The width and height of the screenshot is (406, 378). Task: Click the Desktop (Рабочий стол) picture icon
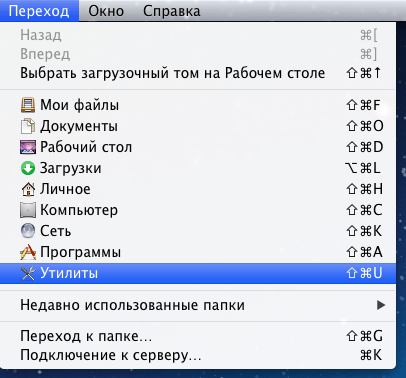coord(28,147)
